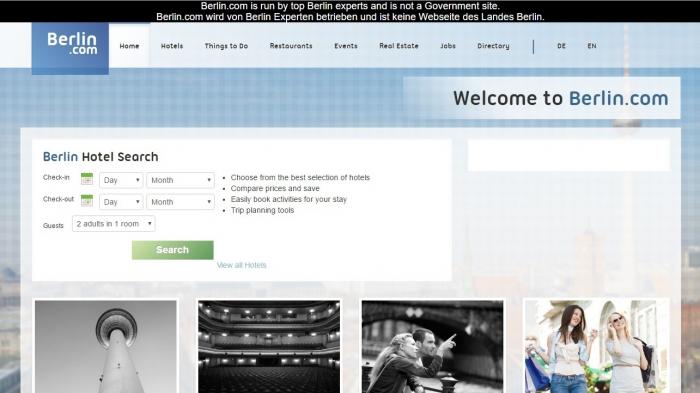
Task: Open the Check-in calendar icon
Action: 87,179
